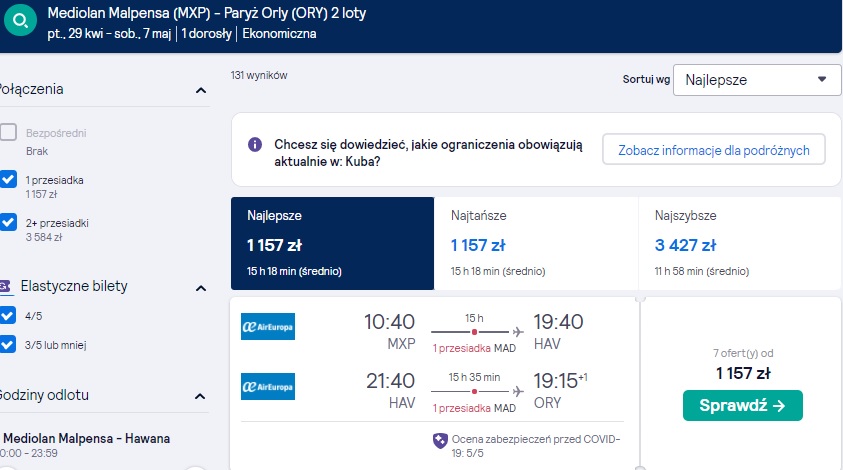Uncheck the 1 przesiadka checkbox
The image size is (843, 470).
coord(8,179)
